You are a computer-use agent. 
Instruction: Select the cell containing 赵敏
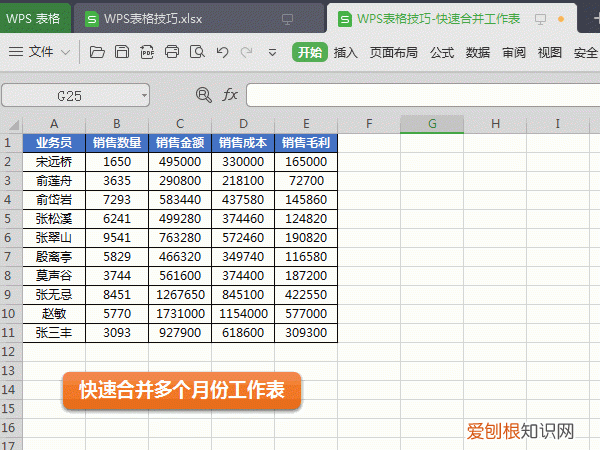point(54,314)
